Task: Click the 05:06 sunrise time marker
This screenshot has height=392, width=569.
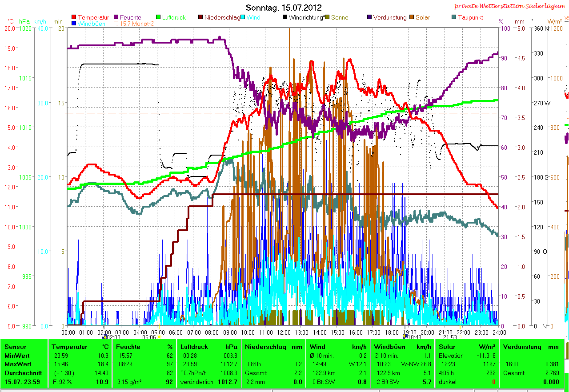Action: (x=149, y=337)
